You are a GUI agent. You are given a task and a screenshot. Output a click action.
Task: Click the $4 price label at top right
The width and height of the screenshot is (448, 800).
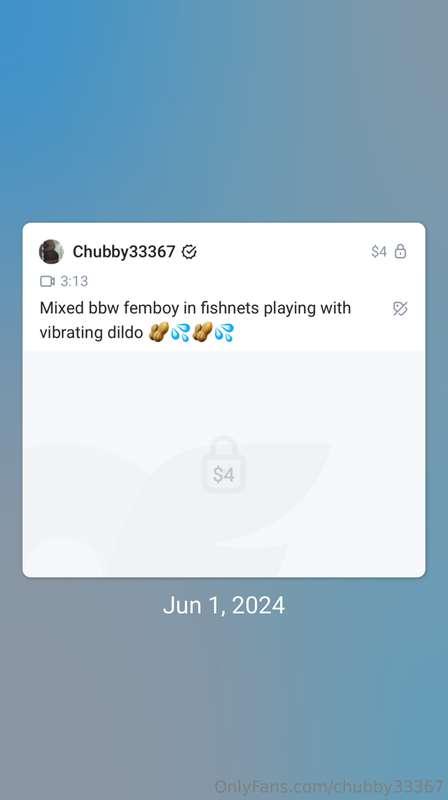379,252
